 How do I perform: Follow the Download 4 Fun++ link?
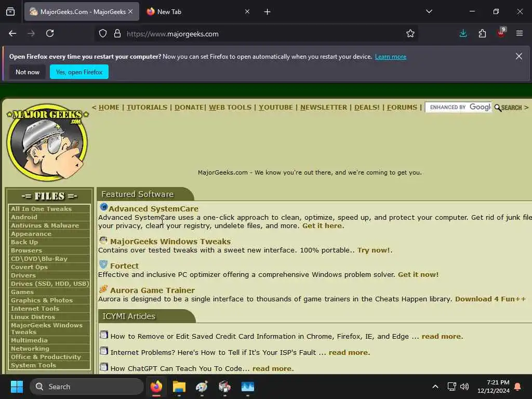point(490,299)
